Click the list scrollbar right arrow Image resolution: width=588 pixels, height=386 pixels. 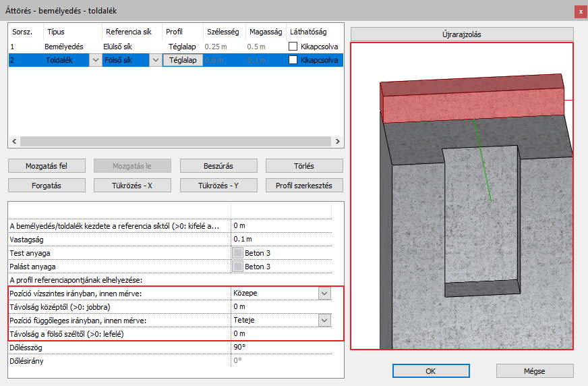[x=338, y=142]
